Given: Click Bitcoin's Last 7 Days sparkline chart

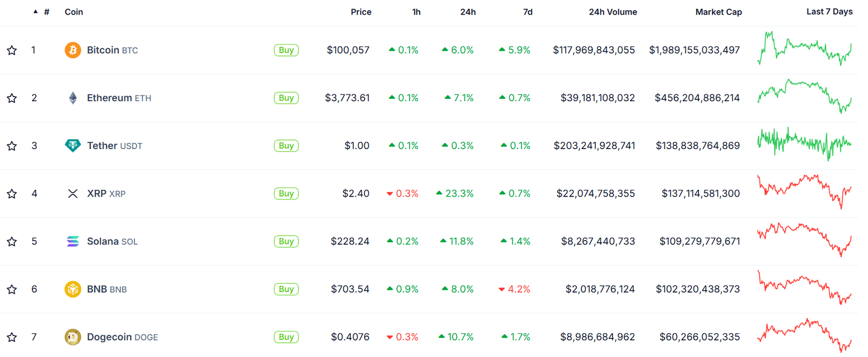Looking at the screenshot, I should (x=804, y=50).
